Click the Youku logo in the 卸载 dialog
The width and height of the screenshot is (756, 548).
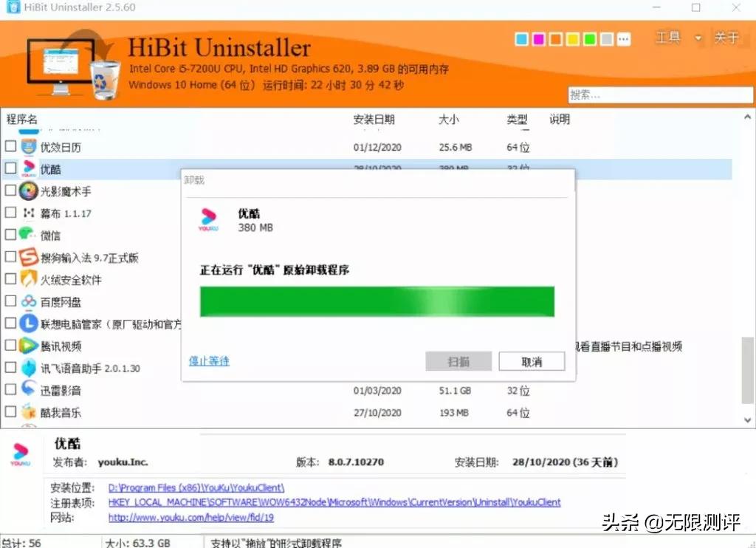209,219
